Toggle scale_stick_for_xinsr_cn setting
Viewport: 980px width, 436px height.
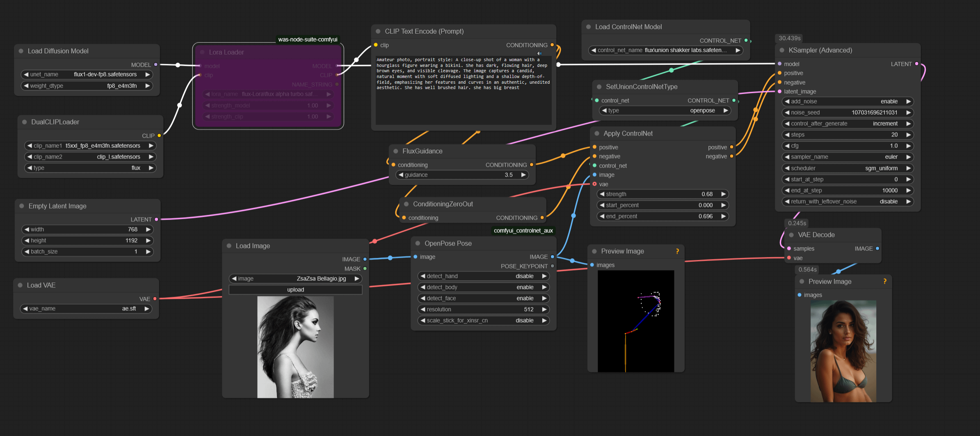click(483, 321)
